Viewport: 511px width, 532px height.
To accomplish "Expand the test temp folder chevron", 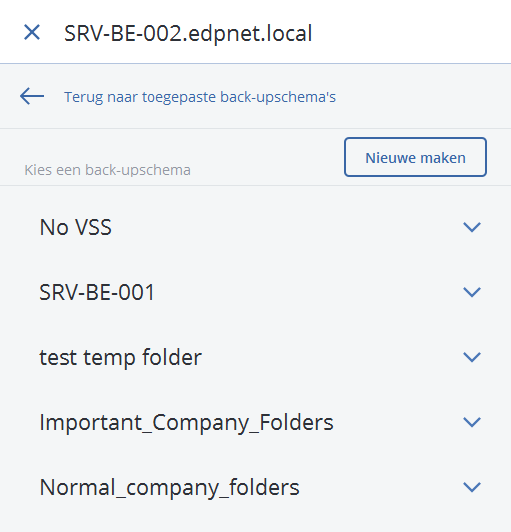I will (472, 357).
